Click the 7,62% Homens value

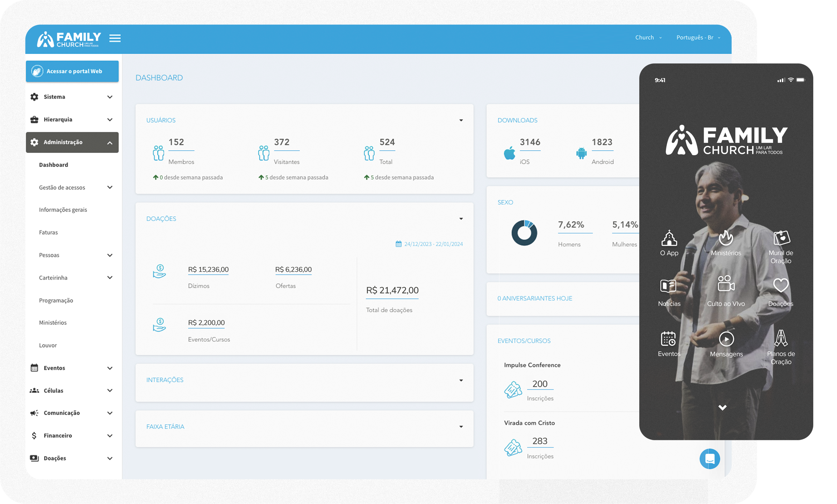(571, 224)
